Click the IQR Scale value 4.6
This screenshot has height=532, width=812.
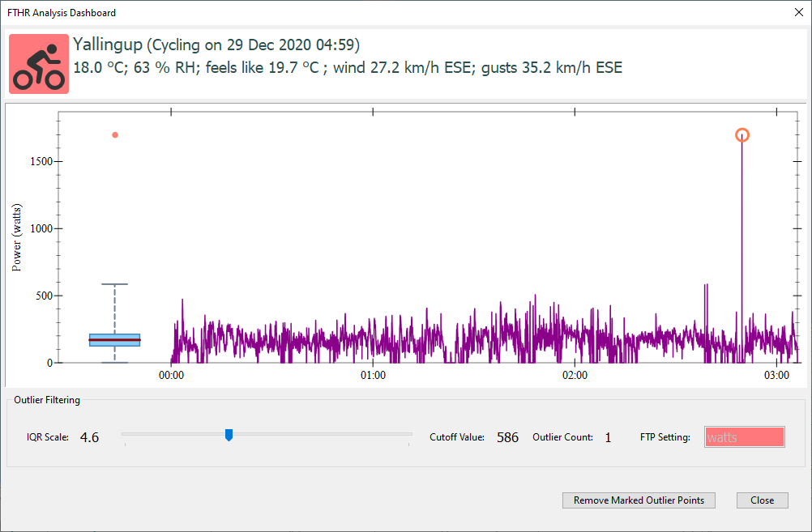90,438
